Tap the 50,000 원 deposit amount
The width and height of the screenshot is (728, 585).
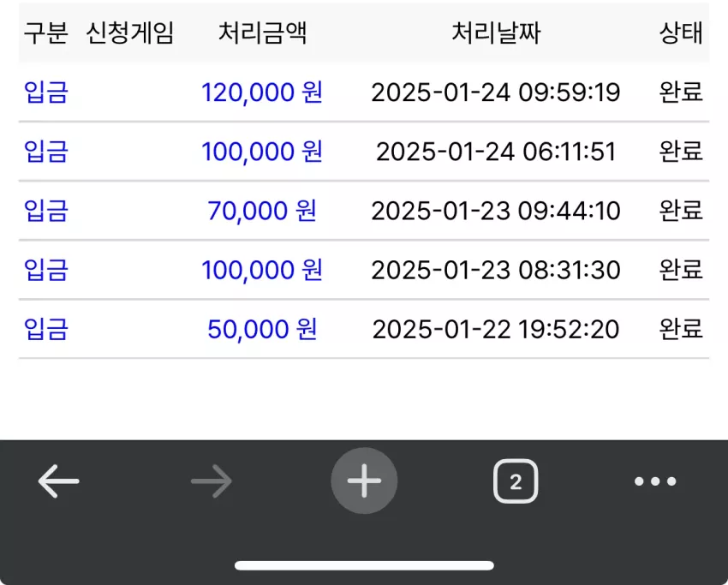(262, 329)
